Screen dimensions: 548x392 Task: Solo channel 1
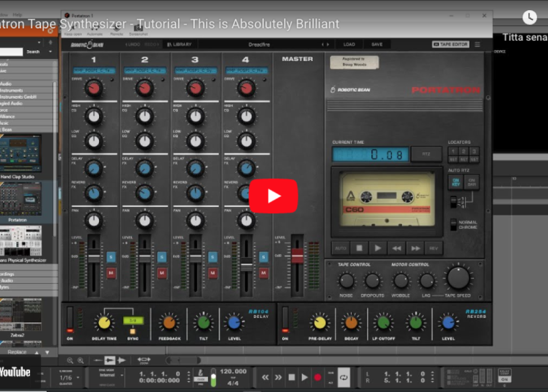(x=111, y=257)
